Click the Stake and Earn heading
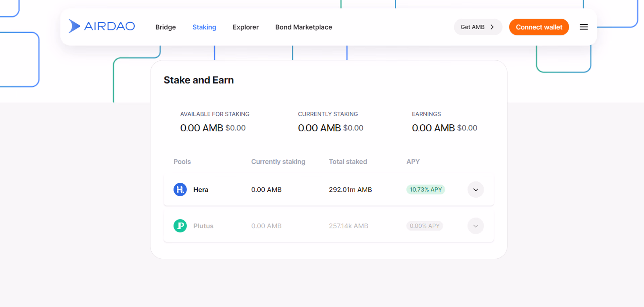This screenshot has width=644, height=307. (x=199, y=80)
